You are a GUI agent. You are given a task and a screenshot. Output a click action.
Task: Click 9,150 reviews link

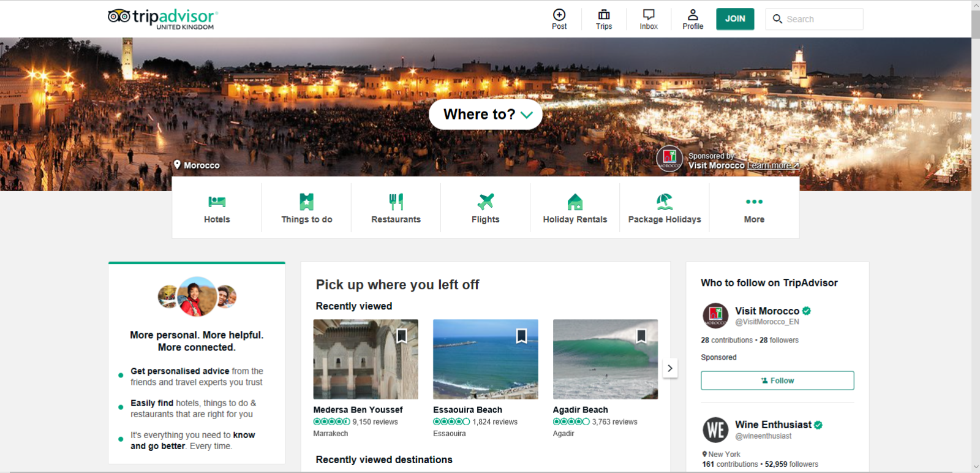[375, 422]
